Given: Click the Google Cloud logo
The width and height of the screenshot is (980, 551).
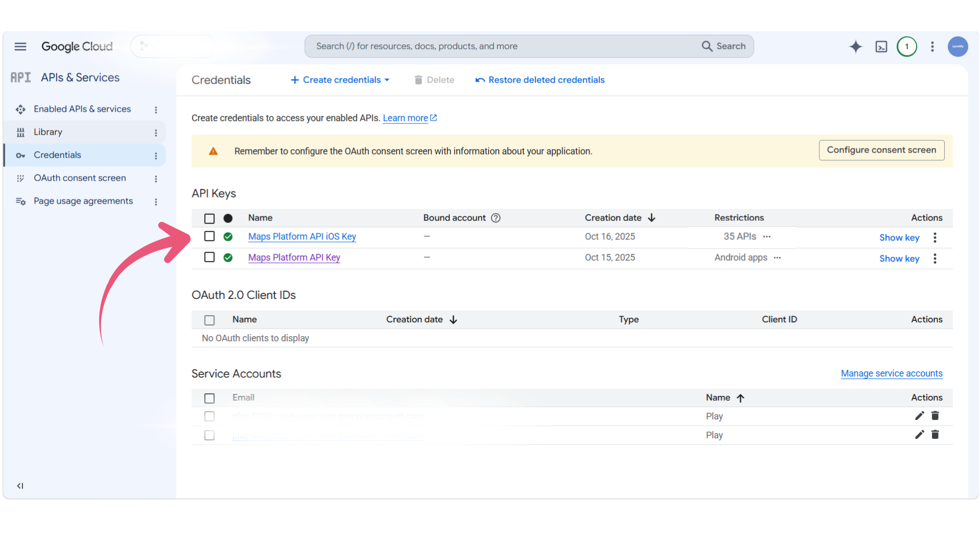Looking at the screenshot, I should tap(77, 46).
